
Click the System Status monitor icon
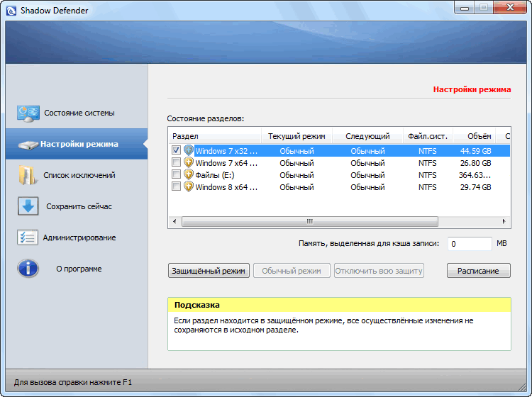click(x=28, y=113)
